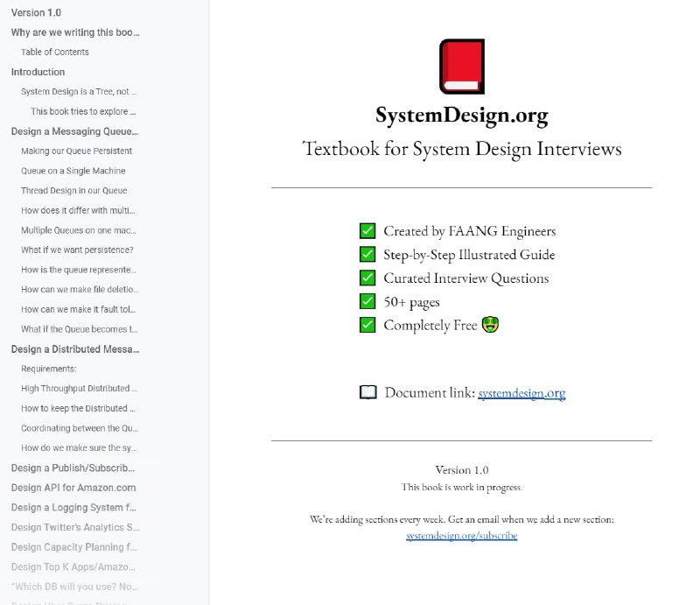Click the open book icon beside Document link
The height and width of the screenshot is (605, 700).
[367, 392]
